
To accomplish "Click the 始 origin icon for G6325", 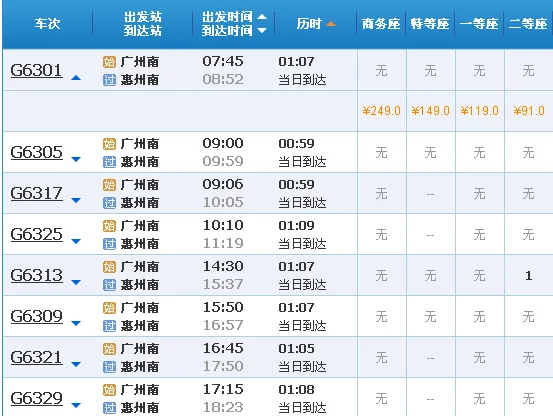I will coord(109,226).
